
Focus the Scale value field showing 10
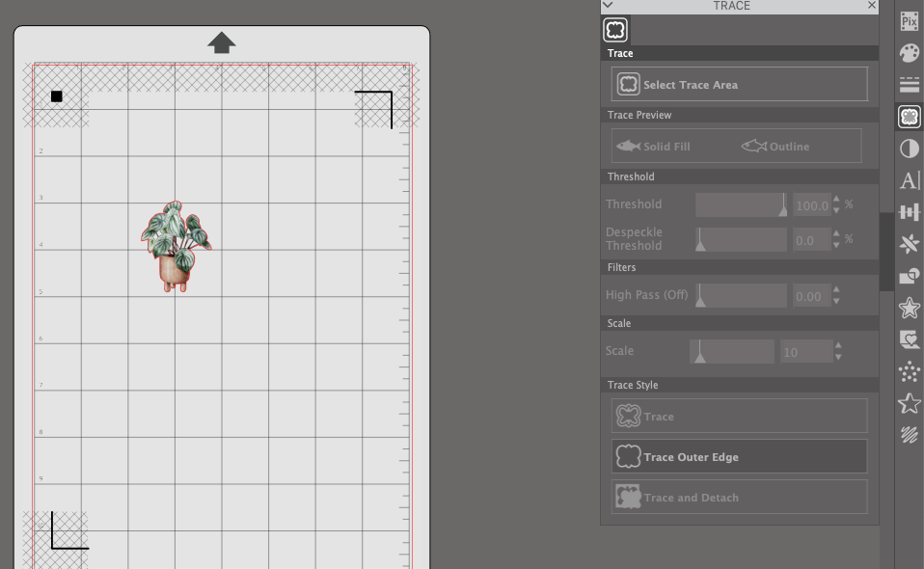(805, 352)
